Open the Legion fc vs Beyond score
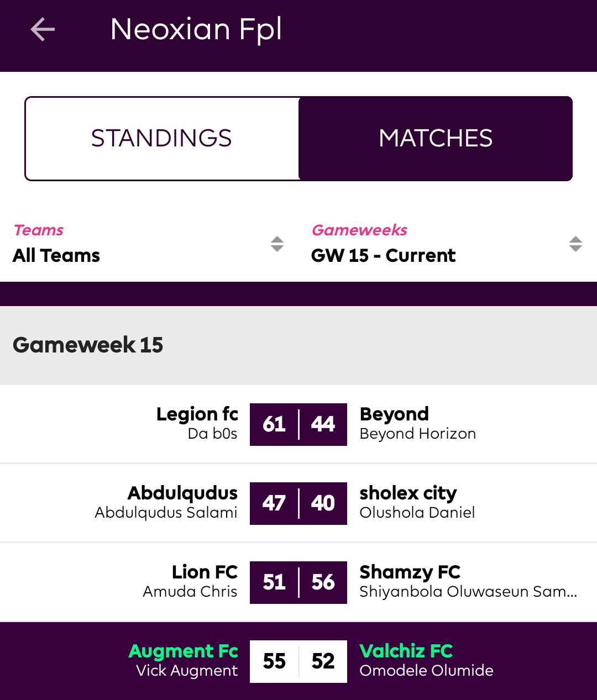597x700 pixels. pos(298,424)
